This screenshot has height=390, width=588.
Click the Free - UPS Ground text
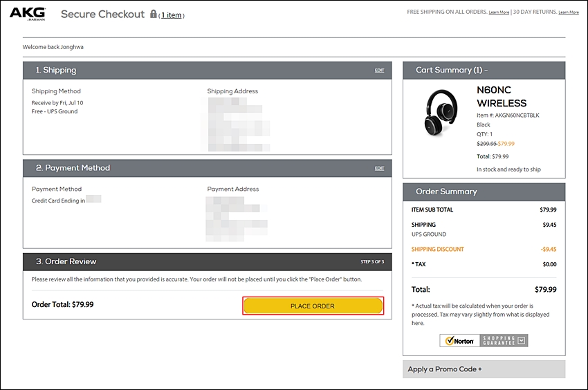point(55,111)
